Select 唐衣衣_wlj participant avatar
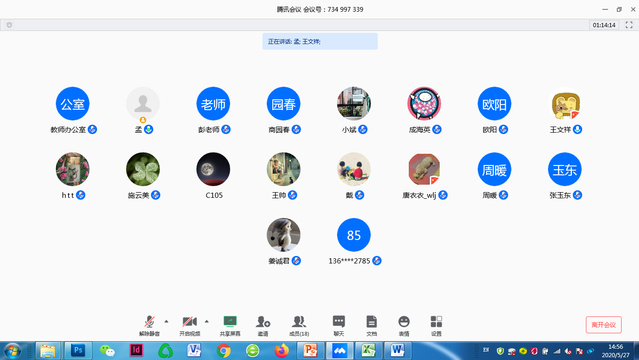 pyautogui.click(x=424, y=169)
